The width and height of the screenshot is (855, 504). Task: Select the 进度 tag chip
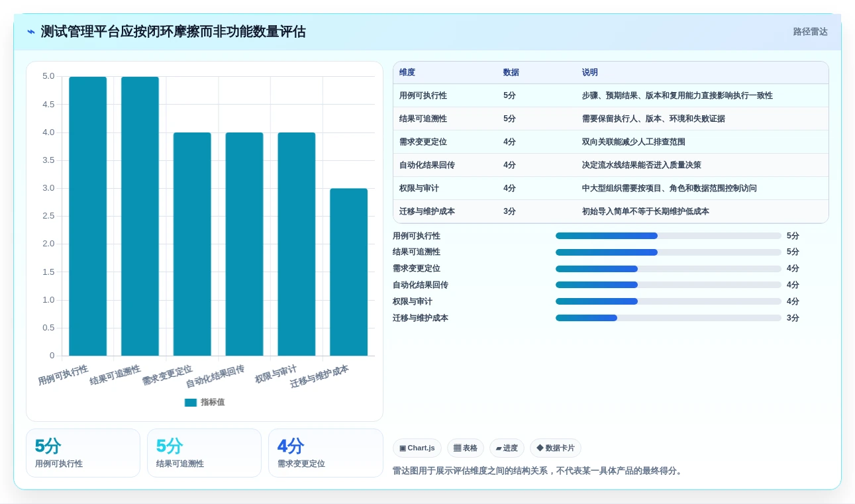[x=507, y=448]
